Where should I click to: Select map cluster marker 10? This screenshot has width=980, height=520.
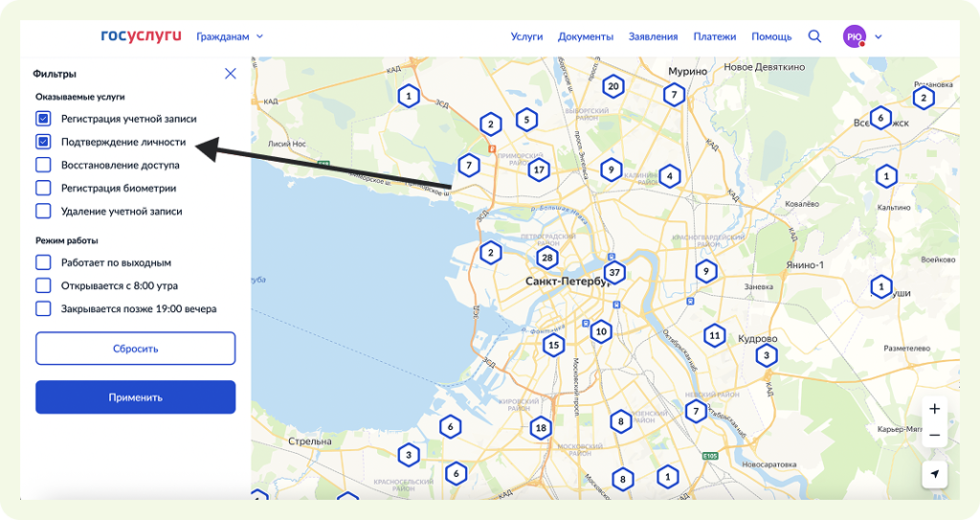601,331
